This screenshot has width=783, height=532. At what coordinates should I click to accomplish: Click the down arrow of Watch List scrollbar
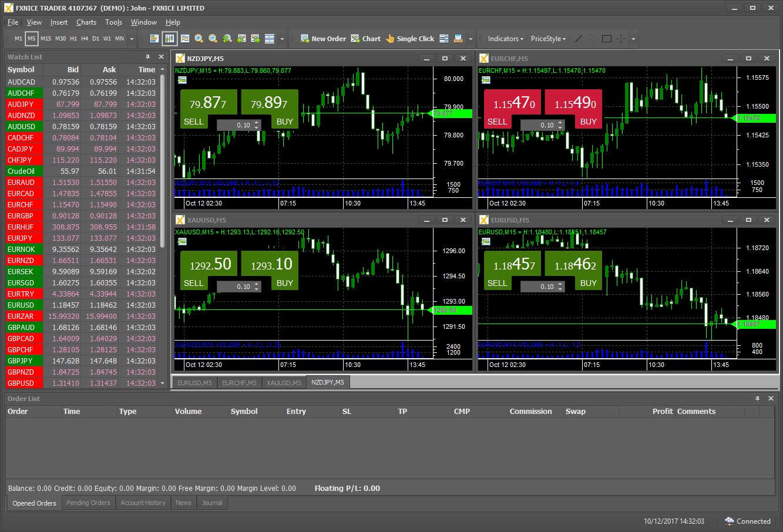pyautogui.click(x=163, y=383)
